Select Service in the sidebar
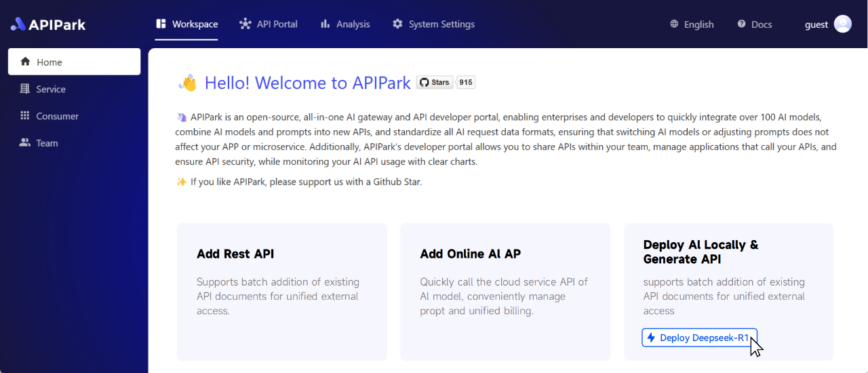This screenshot has height=373, width=868. [51, 89]
